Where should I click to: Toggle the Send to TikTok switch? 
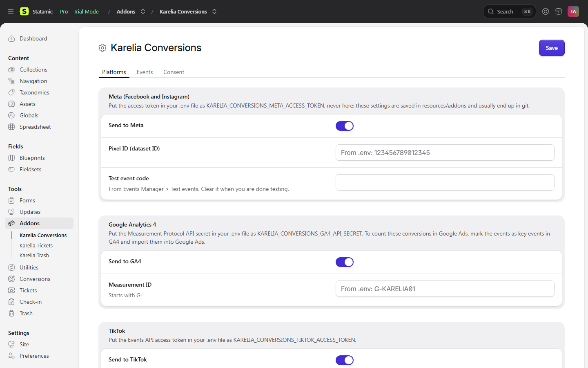(345, 360)
